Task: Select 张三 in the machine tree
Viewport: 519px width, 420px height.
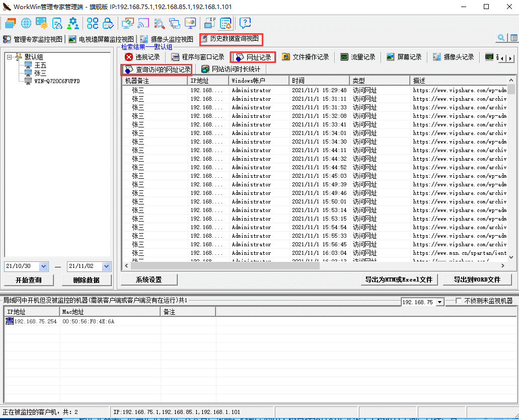Action: (x=40, y=73)
